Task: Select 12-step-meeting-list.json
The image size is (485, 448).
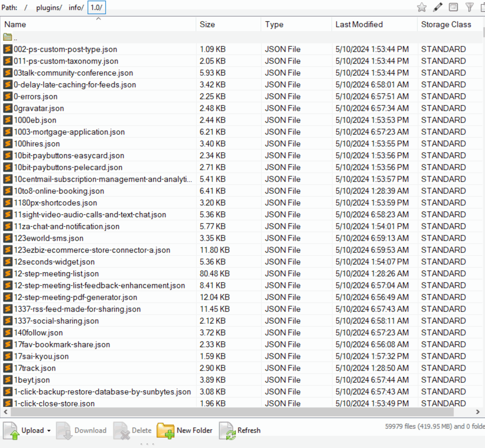Action: tap(56, 274)
